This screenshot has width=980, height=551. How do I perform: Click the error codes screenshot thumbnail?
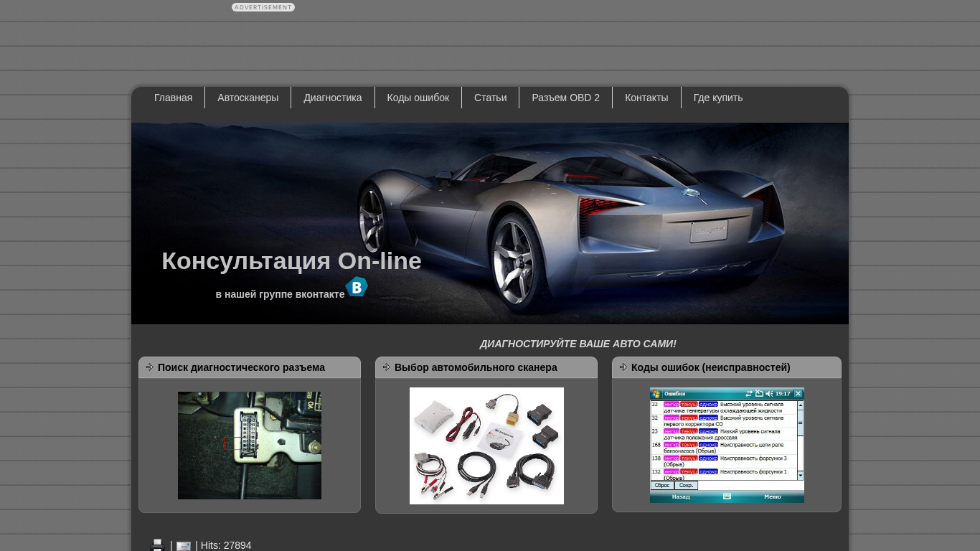pyautogui.click(x=726, y=445)
